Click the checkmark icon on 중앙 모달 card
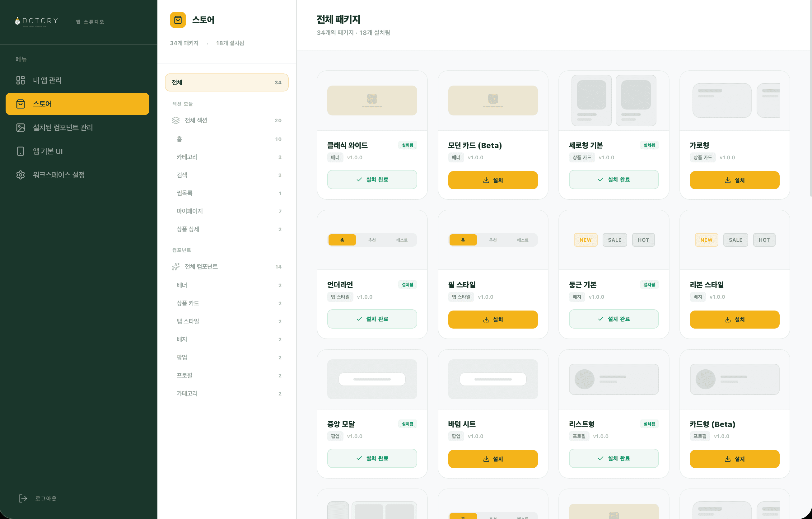Image resolution: width=812 pixels, height=519 pixels. tap(359, 458)
